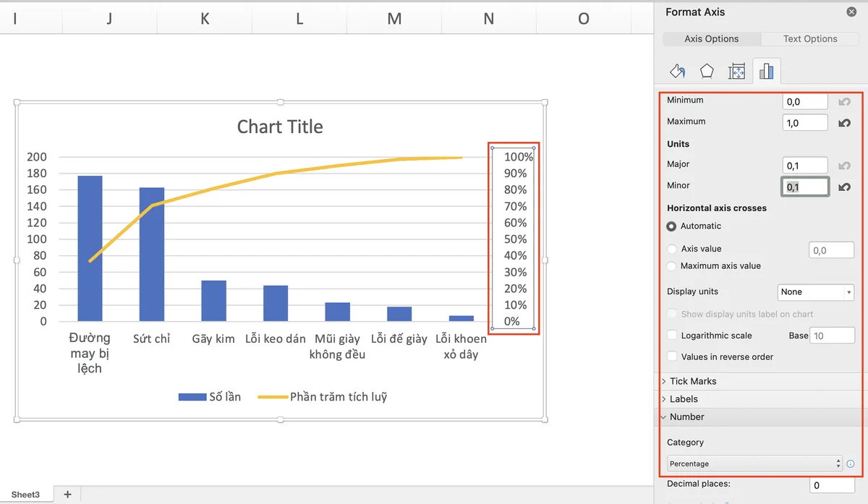Select the Sheet3 worksheet tab

point(25,495)
